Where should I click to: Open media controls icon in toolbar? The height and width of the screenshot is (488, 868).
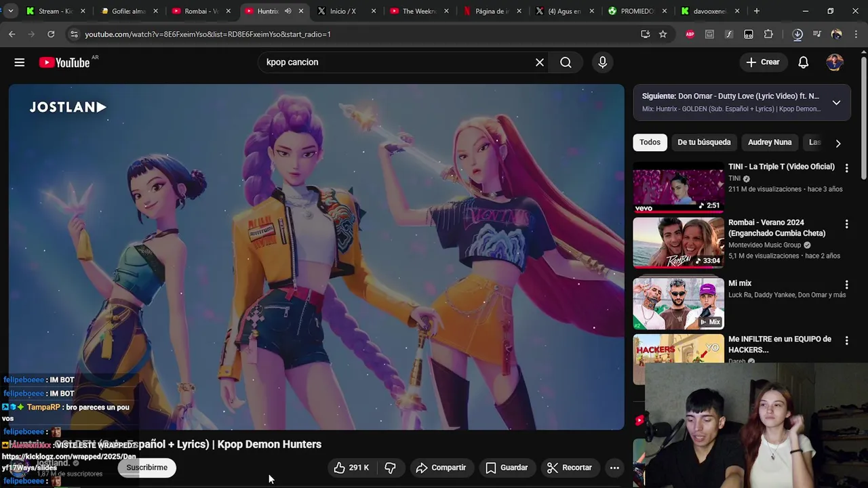[817, 34]
